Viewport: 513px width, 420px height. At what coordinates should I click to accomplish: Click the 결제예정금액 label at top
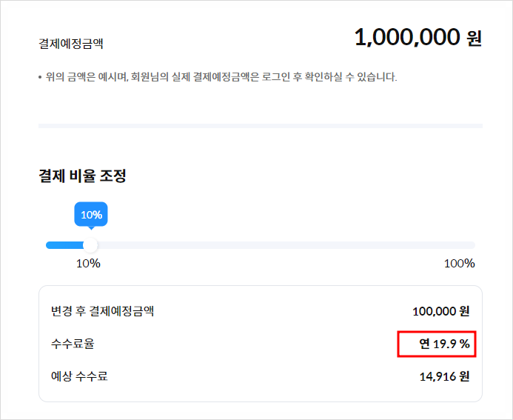click(71, 44)
